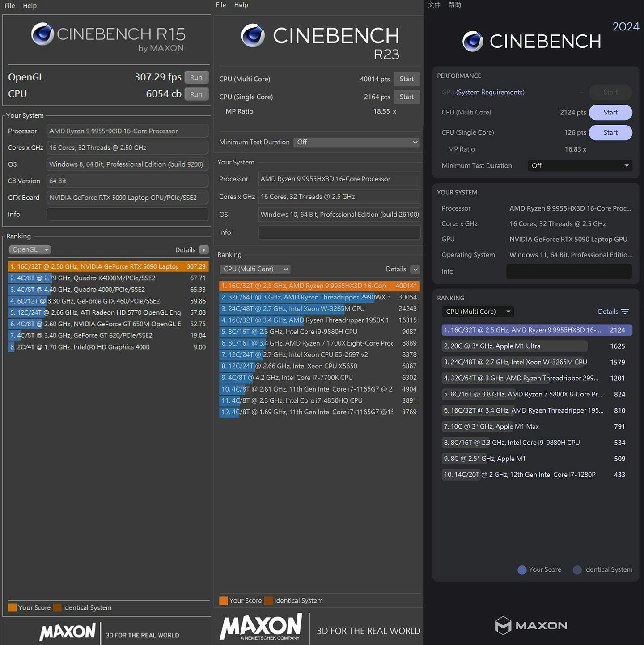
Task: Select 8C Apple M1 row scoring 509
Action: [x=537, y=459]
